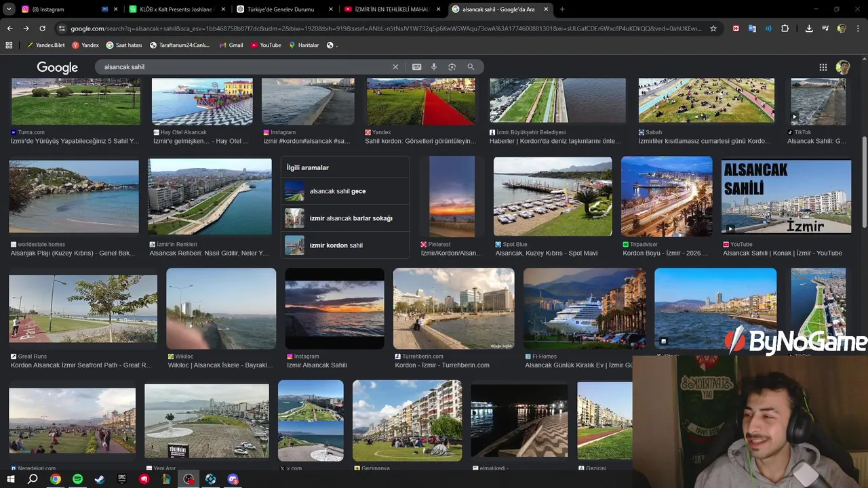
Task: Click Sahil kordon Yandex result title
Action: point(420,141)
